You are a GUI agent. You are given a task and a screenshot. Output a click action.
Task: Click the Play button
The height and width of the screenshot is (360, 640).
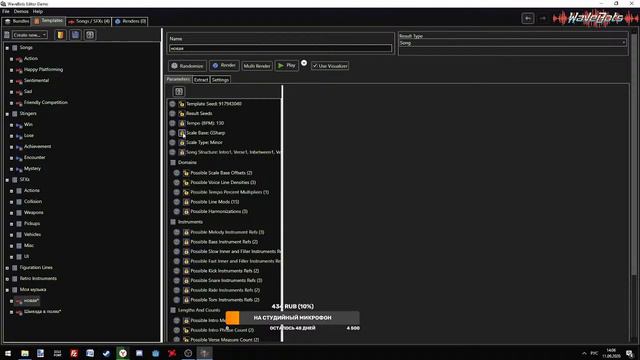287,65
